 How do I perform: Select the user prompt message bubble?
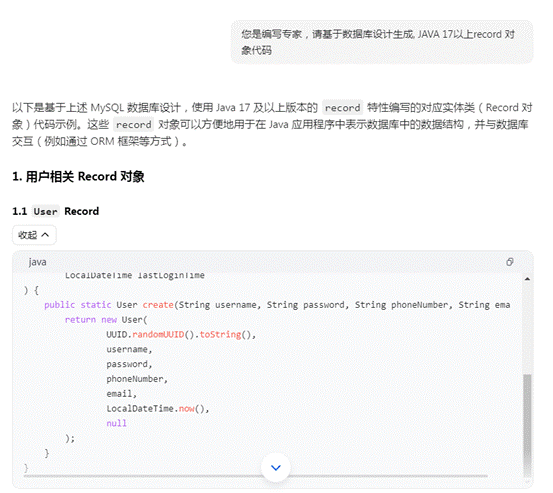click(382, 42)
